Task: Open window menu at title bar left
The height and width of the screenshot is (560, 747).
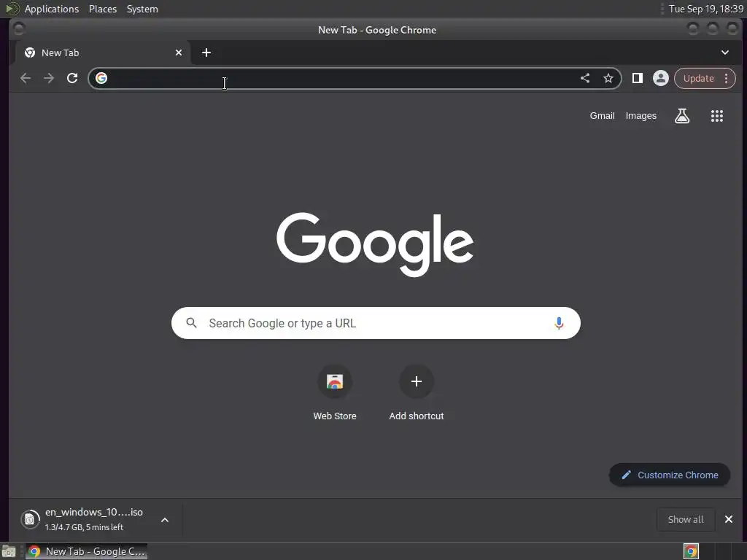Action: pyautogui.click(x=18, y=29)
